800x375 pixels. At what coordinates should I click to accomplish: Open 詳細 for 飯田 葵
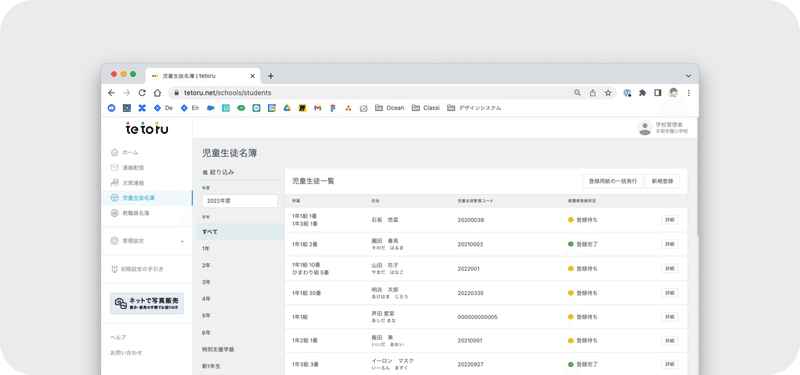[x=670, y=340]
